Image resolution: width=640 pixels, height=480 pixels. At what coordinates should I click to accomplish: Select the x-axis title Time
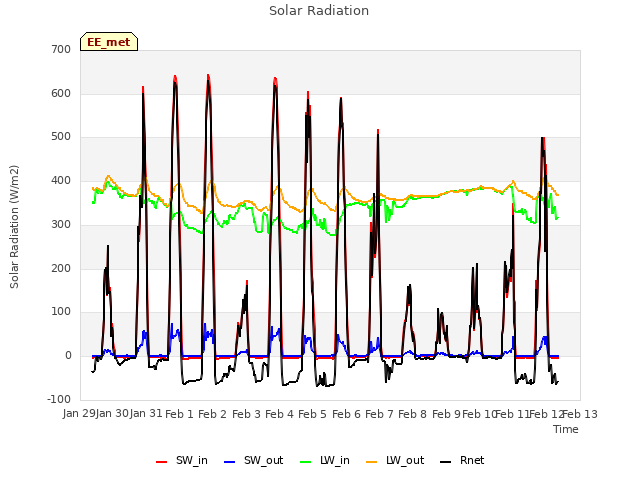[566, 429]
